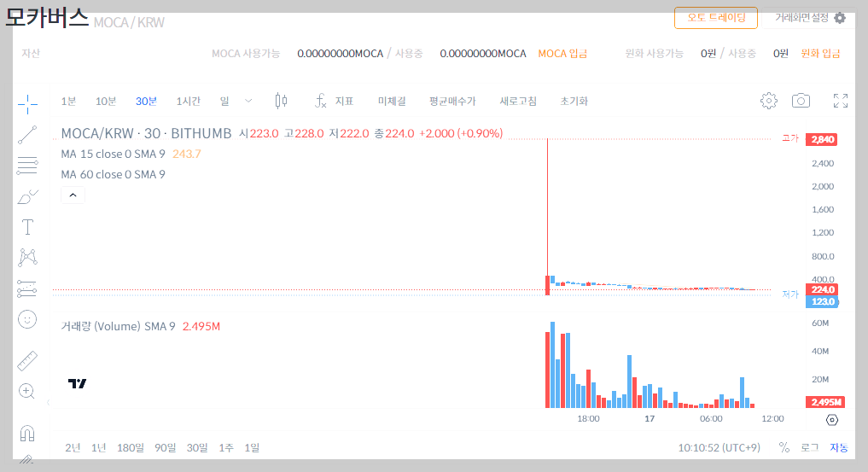This screenshot has width=868, height=472.
Task: Select 1분 timeframe
Action: point(68,102)
